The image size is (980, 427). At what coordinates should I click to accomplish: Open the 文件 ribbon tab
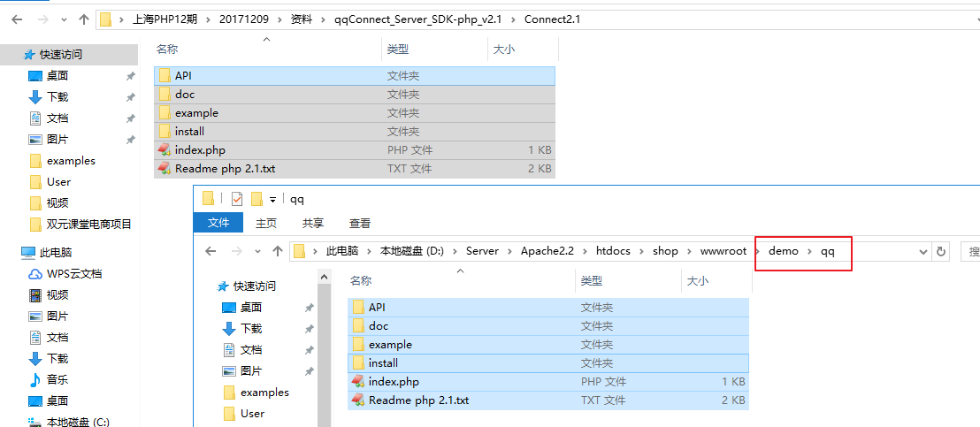pyautogui.click(x=218, y=224)
